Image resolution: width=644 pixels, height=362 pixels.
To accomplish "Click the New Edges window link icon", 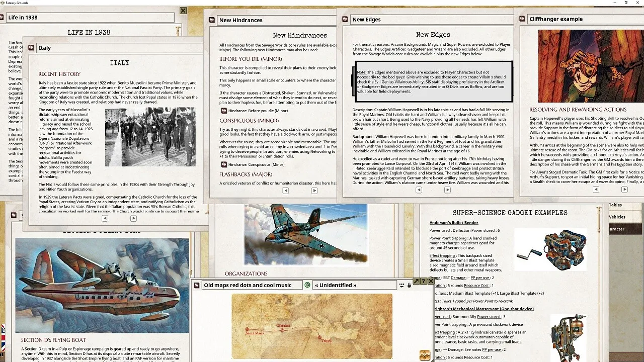I will (x=345, y=20).
